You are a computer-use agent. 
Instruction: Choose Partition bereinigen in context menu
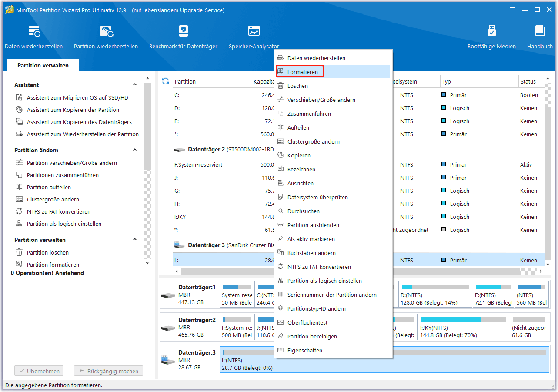pyautogui.click(x=333, y=336)
